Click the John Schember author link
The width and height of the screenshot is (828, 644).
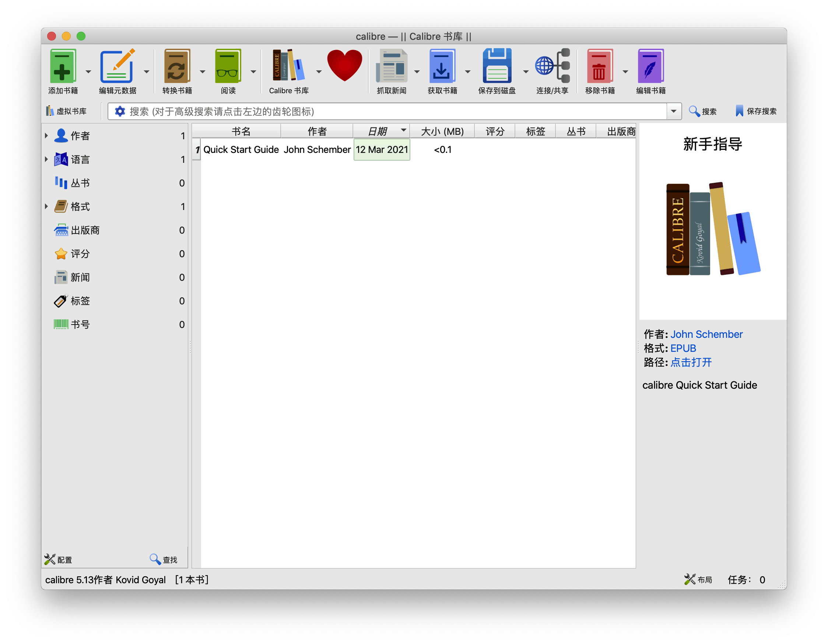[706, 335]
